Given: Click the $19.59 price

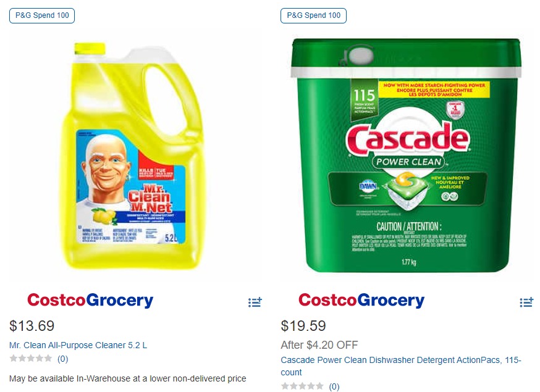Looking at the screenshot, I should click(303, 326).
